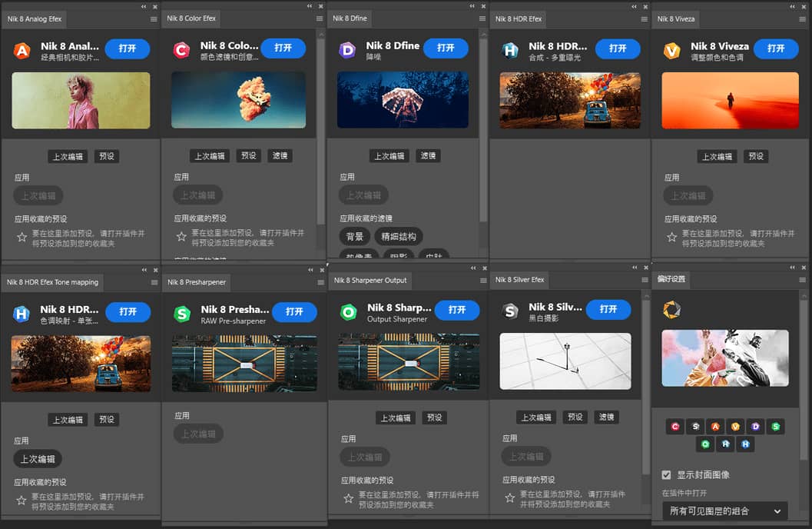812x529 pixels.
Task: Apply the 精细结构 filter in Dfine panel
Action: pyautogui.click(x=399, y=237)
